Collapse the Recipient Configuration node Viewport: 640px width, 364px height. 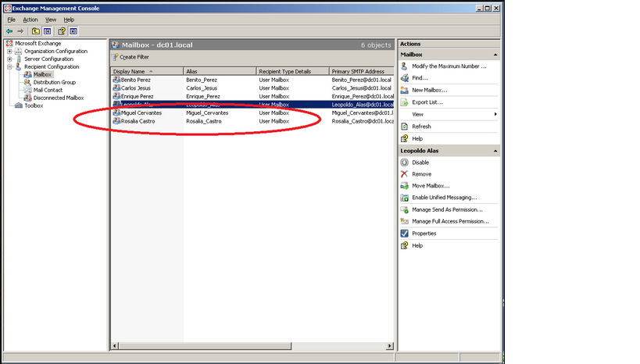[9, 67]
